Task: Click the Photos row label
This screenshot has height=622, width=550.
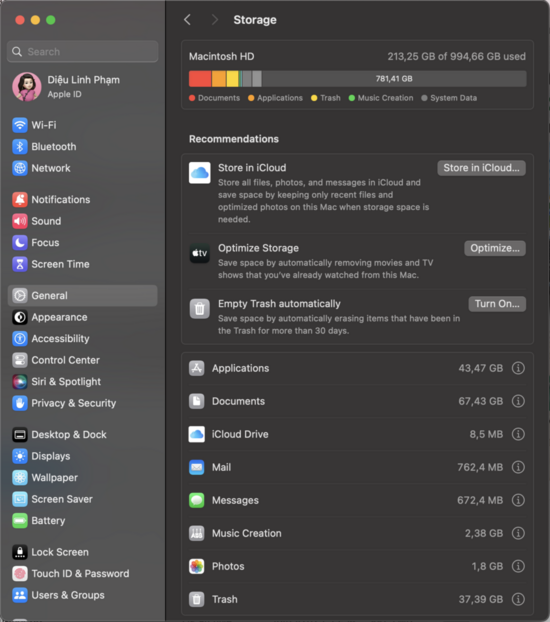Action: point(228,566)
